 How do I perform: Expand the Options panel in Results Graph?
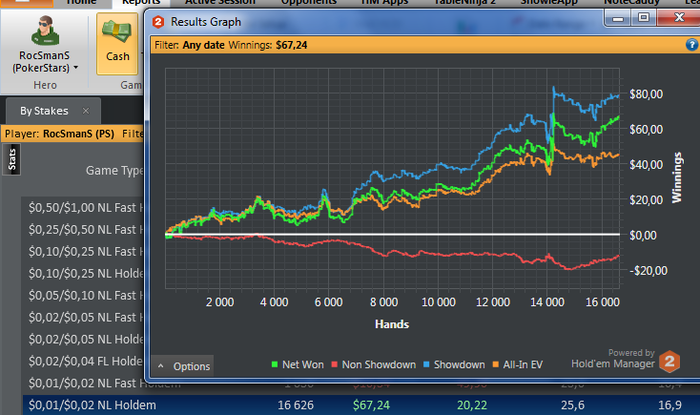tap(183, 366)
